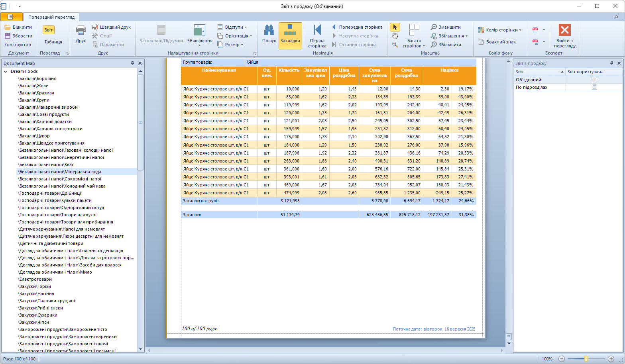Collapse the ribbon with chevron
625x364 pixels.
click(x=616, y=17)
